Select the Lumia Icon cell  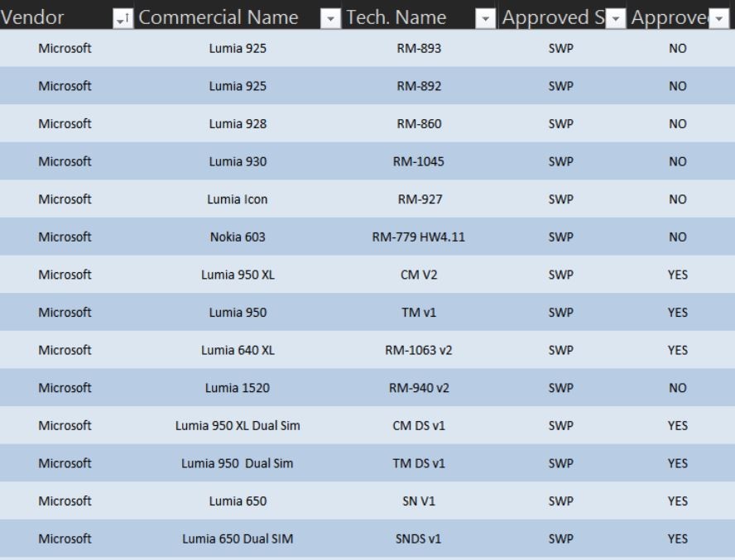(x=238, y=199)
